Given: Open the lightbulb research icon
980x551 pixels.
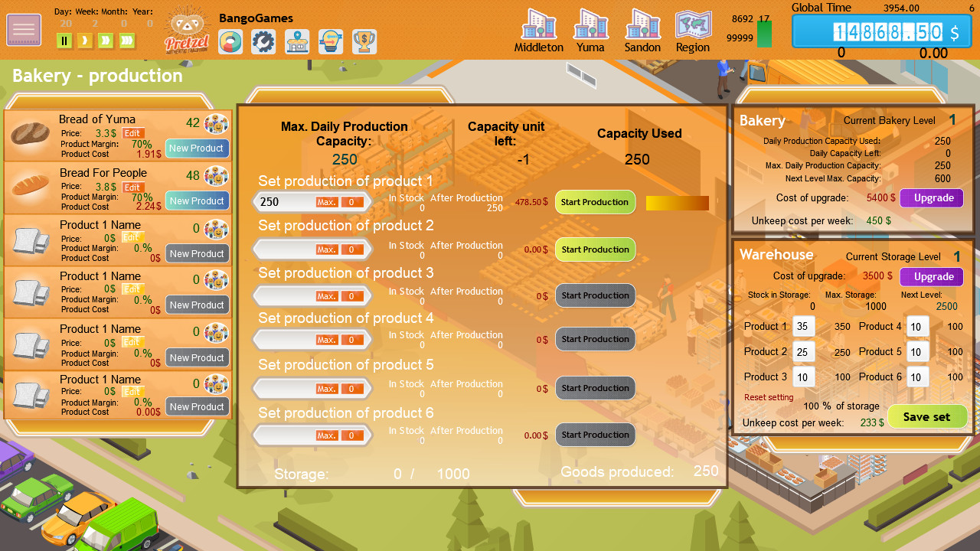Looking at the screenshot, I should [x=331, y=41].
